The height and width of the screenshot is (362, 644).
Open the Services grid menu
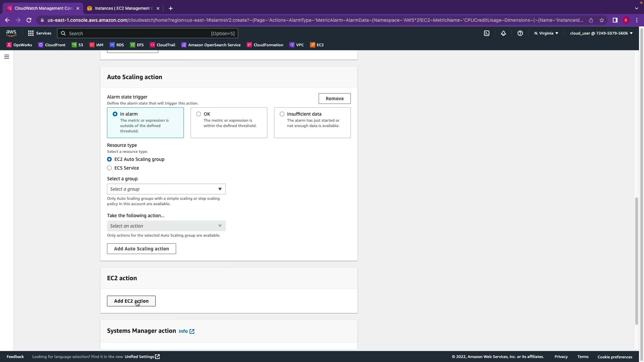click(40, 33)
